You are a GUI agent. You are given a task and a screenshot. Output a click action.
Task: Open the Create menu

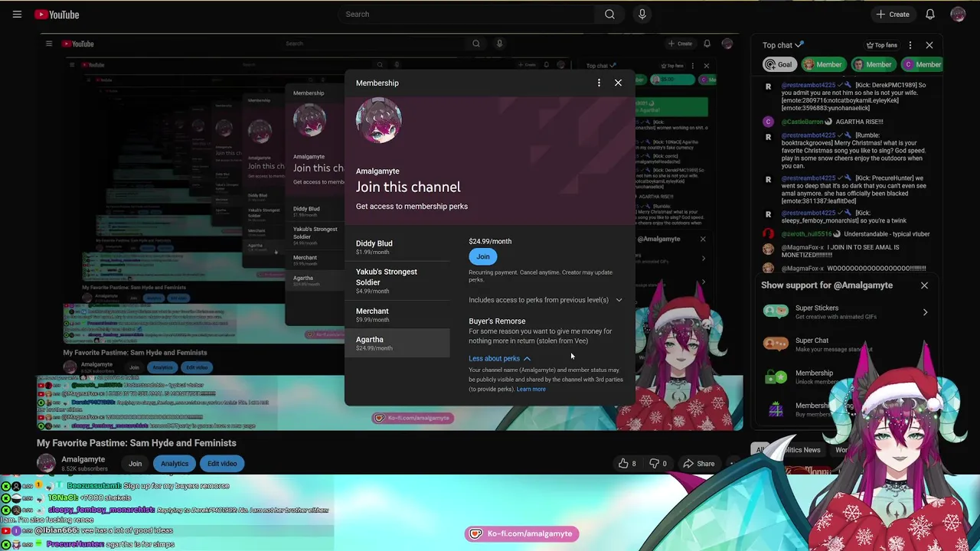(893, 15)
